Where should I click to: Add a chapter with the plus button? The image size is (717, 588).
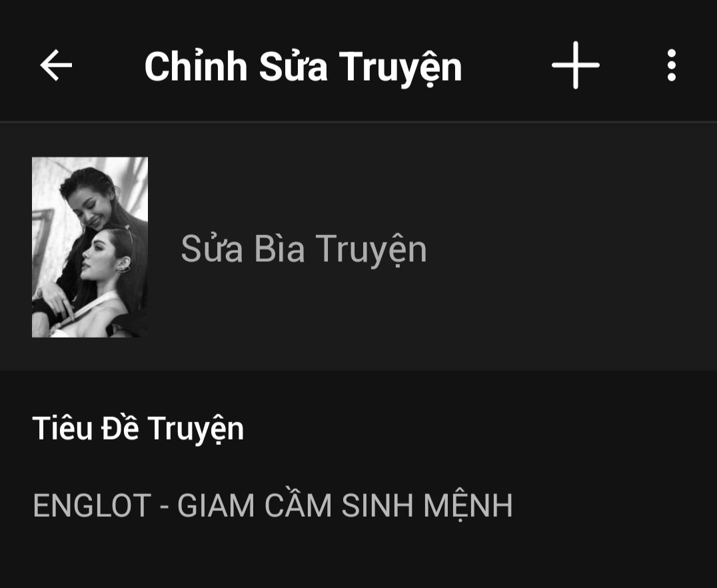(576, 65)
